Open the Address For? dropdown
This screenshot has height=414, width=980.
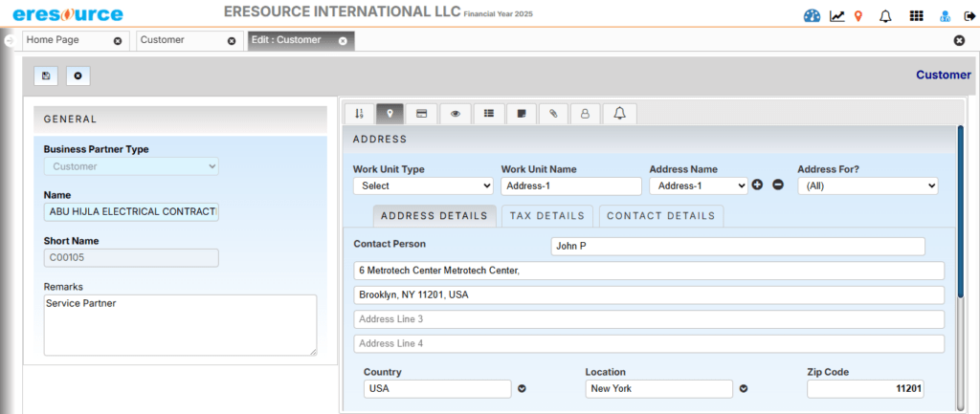867,186
